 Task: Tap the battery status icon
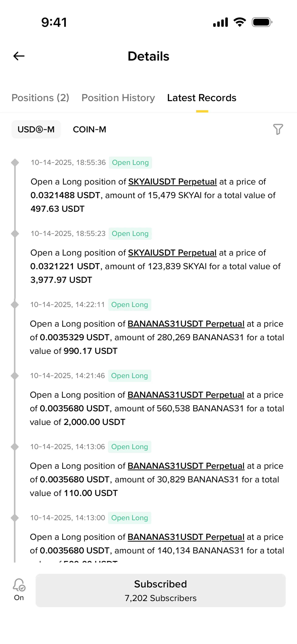pos(262,22)
